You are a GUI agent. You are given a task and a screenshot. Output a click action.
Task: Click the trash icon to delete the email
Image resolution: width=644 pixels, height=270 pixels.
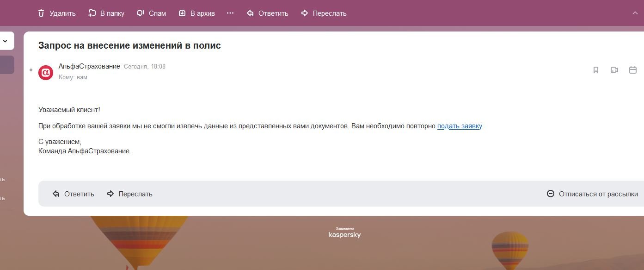click(42, 13)
